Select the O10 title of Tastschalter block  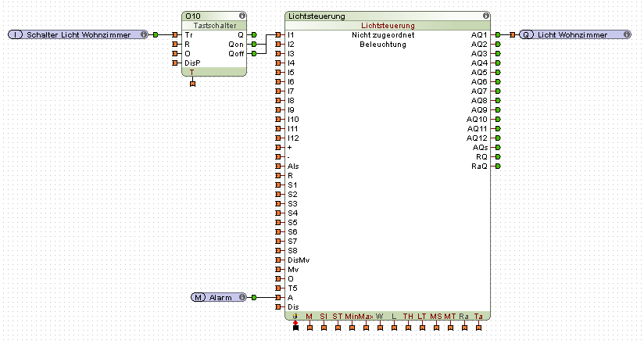[193, 16]
